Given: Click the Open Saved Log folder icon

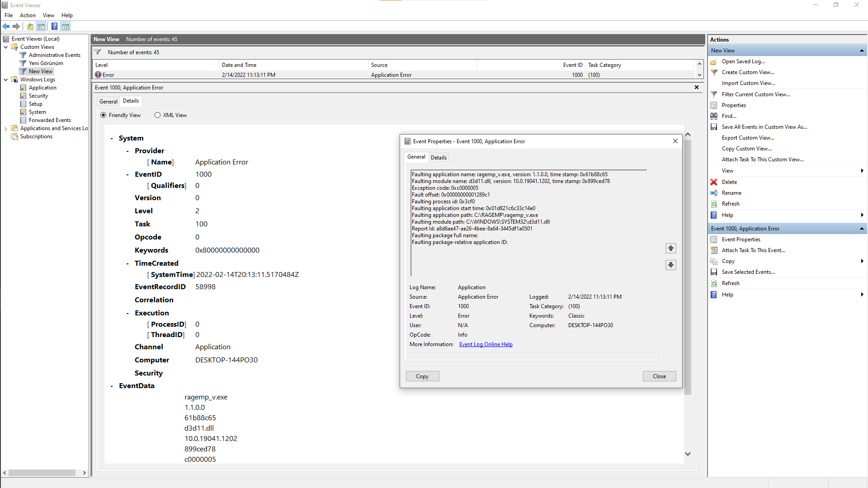Looking at the screenshot, I should click(x=714, y=61).
